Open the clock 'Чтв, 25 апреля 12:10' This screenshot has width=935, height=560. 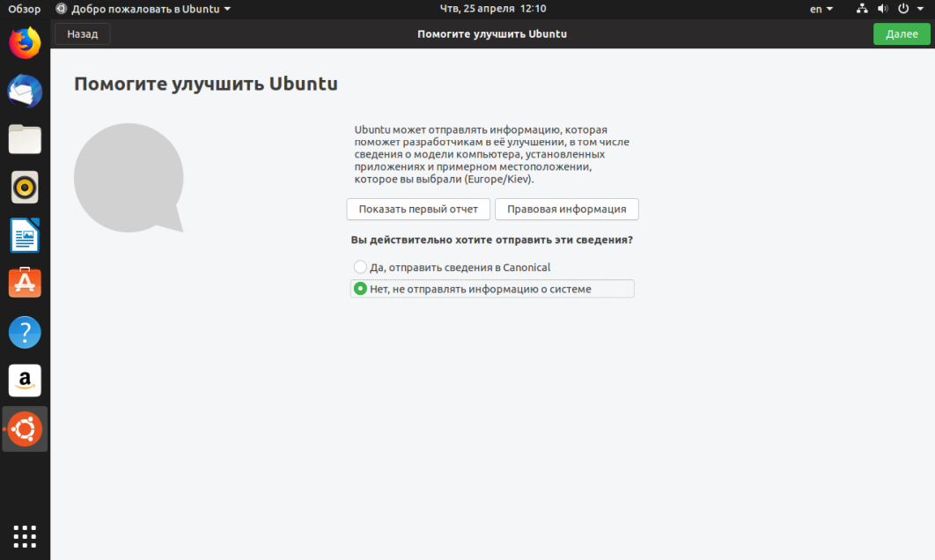pos(492,8)
